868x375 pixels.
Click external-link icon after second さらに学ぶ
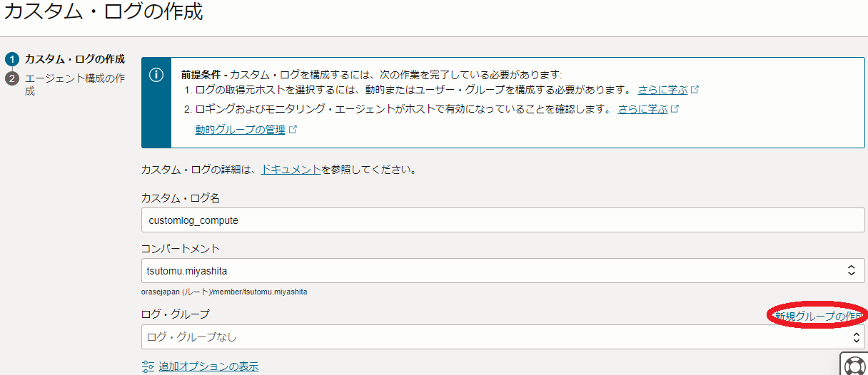pyautogui.click(x=675, y=110)
